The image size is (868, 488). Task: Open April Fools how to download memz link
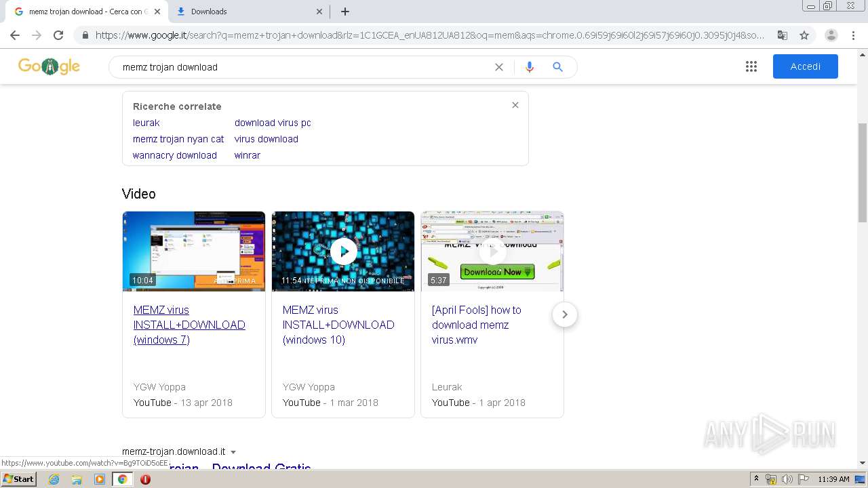477,325
